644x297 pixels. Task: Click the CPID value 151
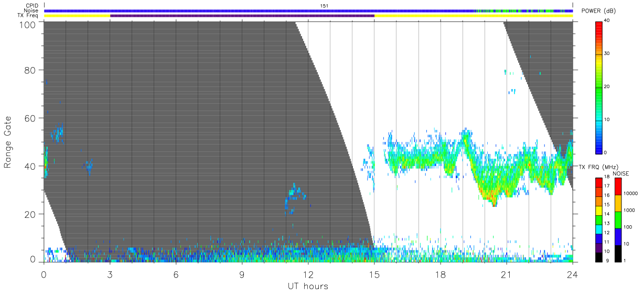coord(324,6)
